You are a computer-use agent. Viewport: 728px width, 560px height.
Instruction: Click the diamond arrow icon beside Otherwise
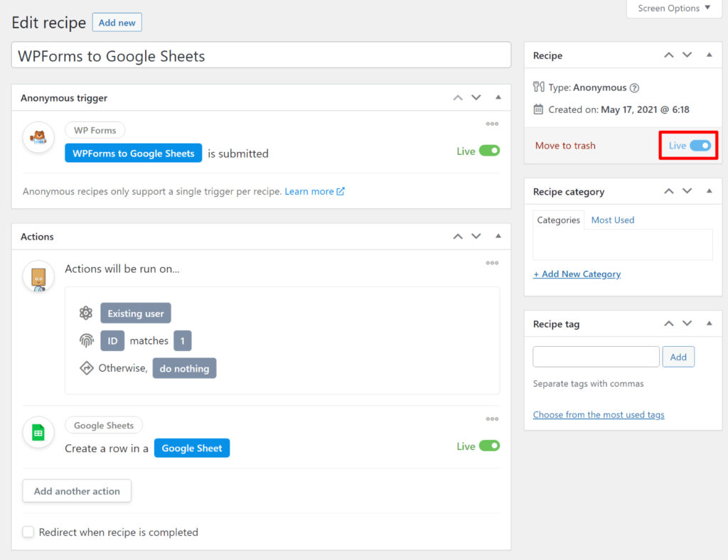coord(86,368)
